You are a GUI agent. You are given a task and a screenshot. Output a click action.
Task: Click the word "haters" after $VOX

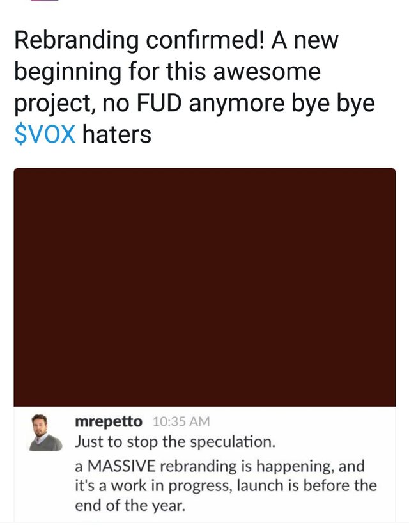coord(116,134)
